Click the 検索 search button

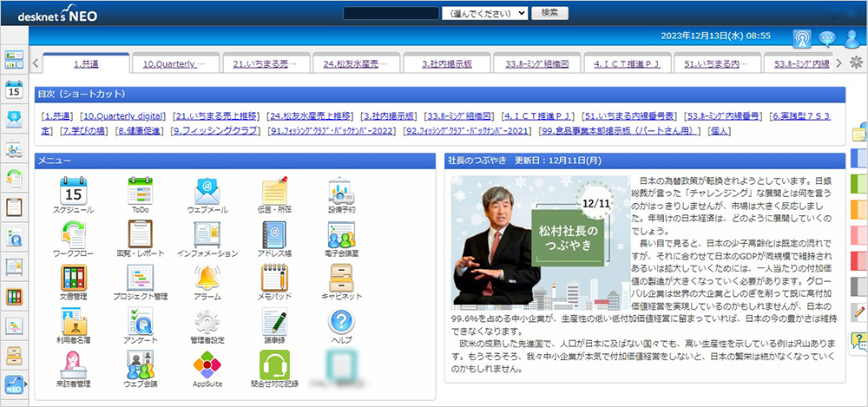(549, 13)
